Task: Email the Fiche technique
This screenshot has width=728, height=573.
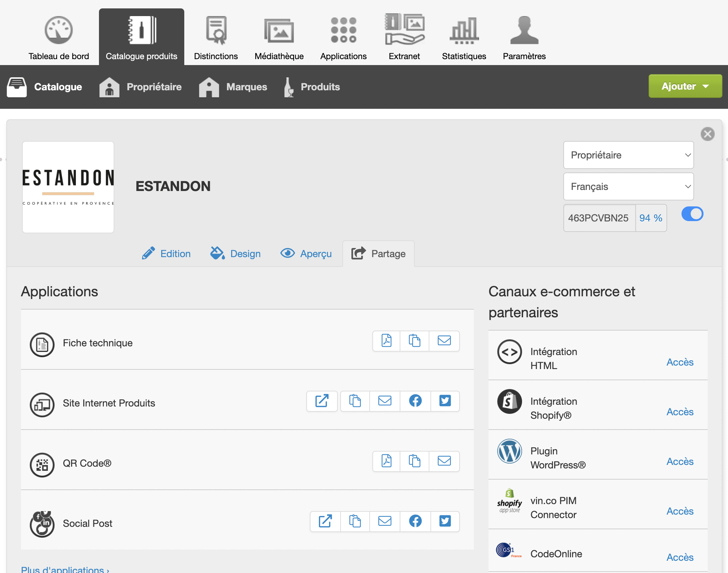Action: coord(444,340)
